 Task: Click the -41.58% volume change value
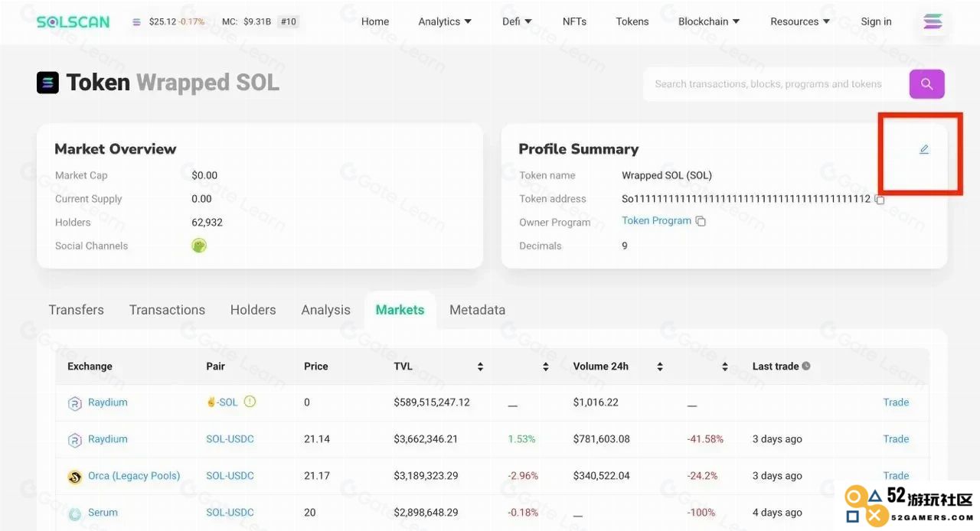pos(705,439)
